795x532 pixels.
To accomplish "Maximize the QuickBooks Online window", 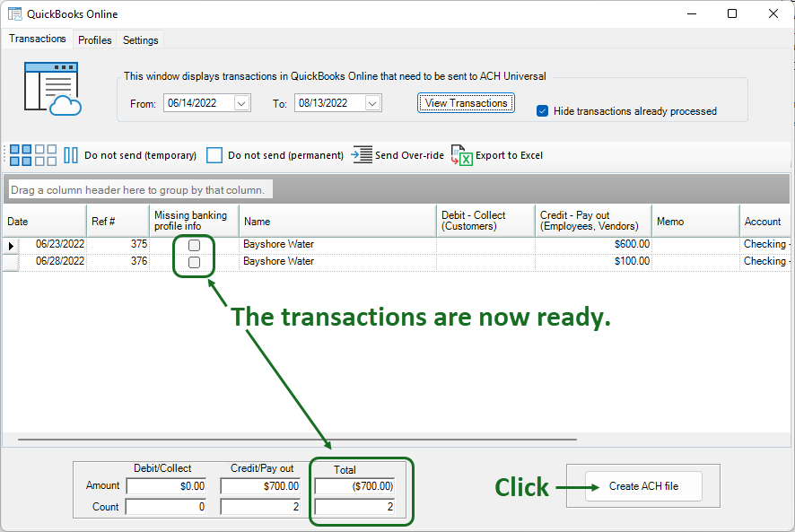I will [x=732, y=13].
